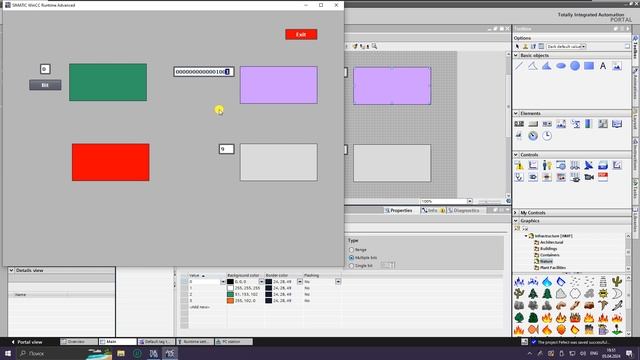Image resolution: width=640 pixels, height=360 pixels.
Task: Collapse the Graphics section
Action: coord(516,220)
